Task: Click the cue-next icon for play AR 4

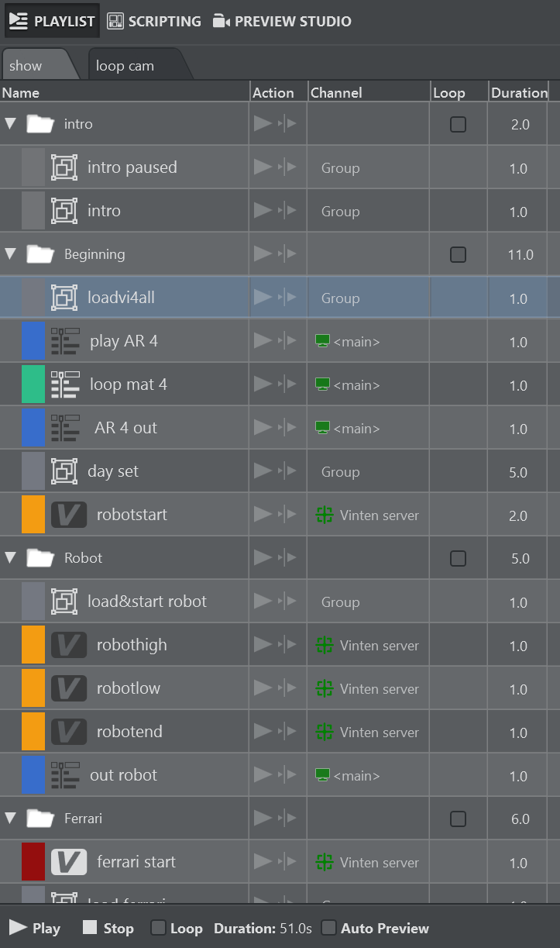Action: click(289, 341)
